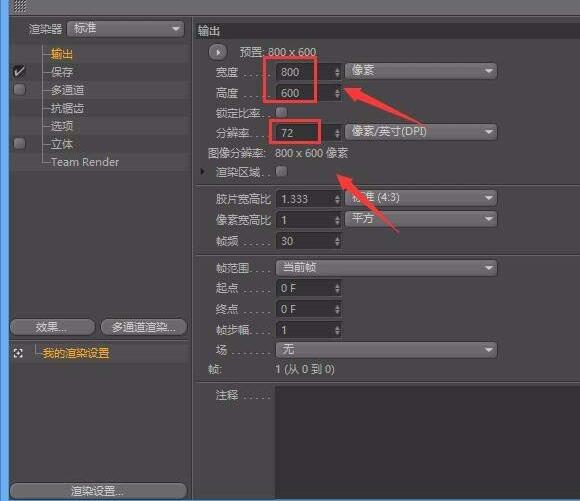Click the 起点 start frame stepper arrows
Screen dimensions: 580x501
pyautogui.click(x=337, y=288)
